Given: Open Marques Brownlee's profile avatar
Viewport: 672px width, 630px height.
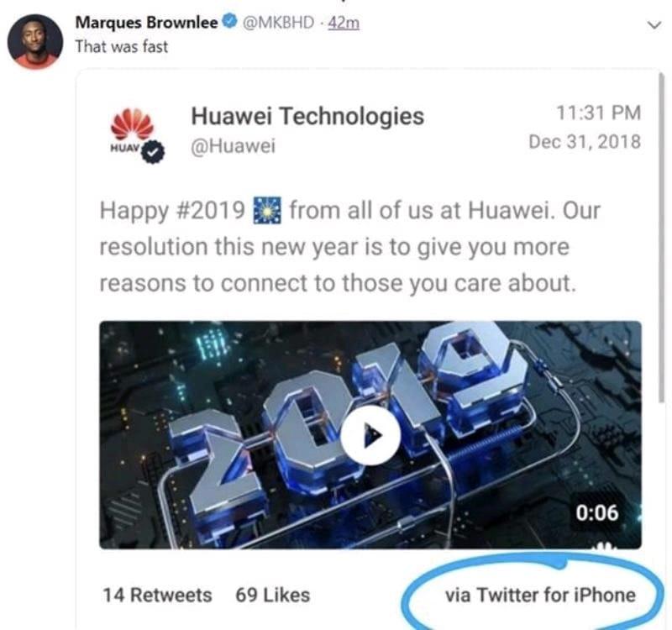Looking at the screenshot, I should (35, 41).
